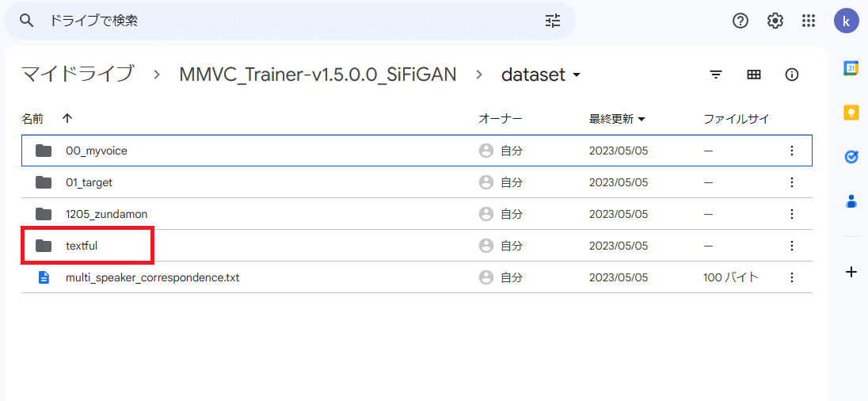Open Drive settings gear icon

pos(775,21)
